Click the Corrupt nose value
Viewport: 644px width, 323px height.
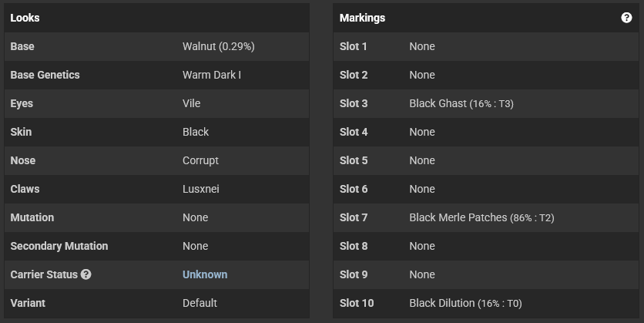[200, 160]
